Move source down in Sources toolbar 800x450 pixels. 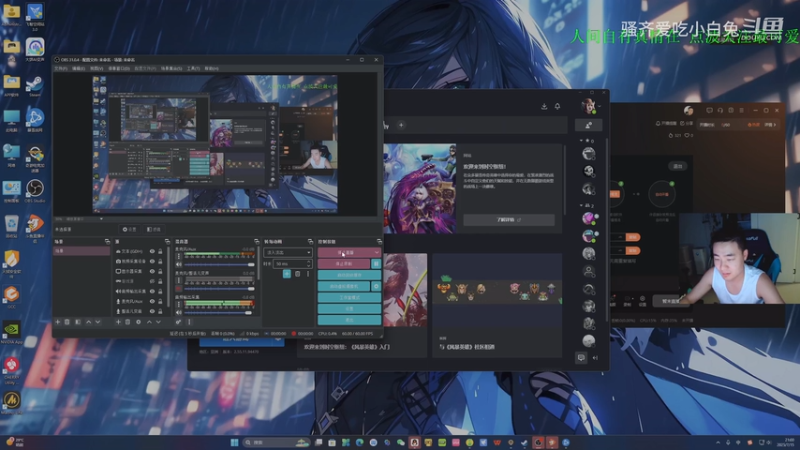click(x=159, y=322)
